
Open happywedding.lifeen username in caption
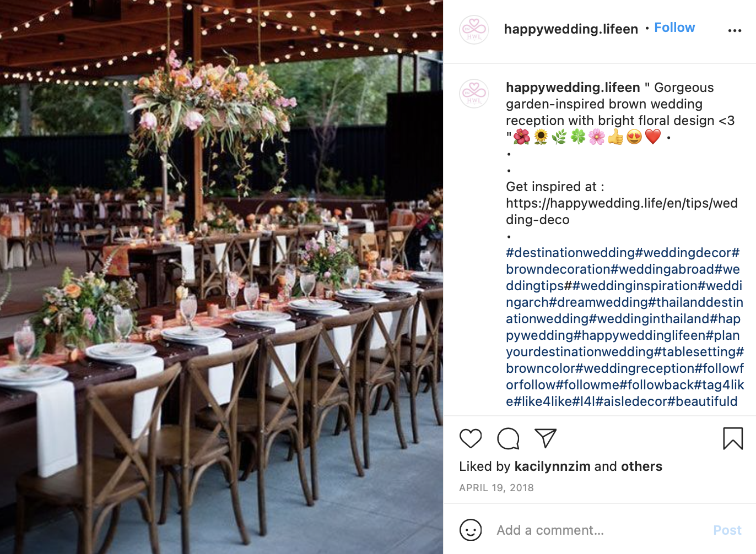(x=573, y=88)
